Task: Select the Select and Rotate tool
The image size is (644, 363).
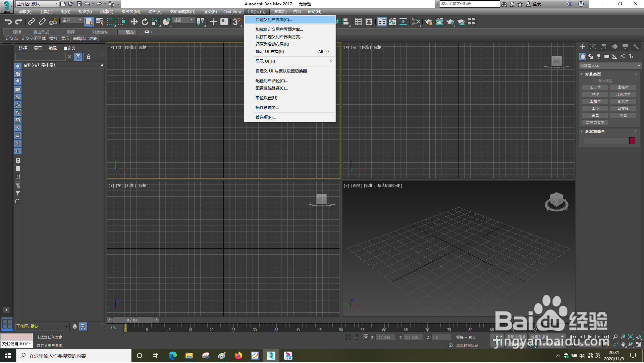Action: click(x=145, y=21)
